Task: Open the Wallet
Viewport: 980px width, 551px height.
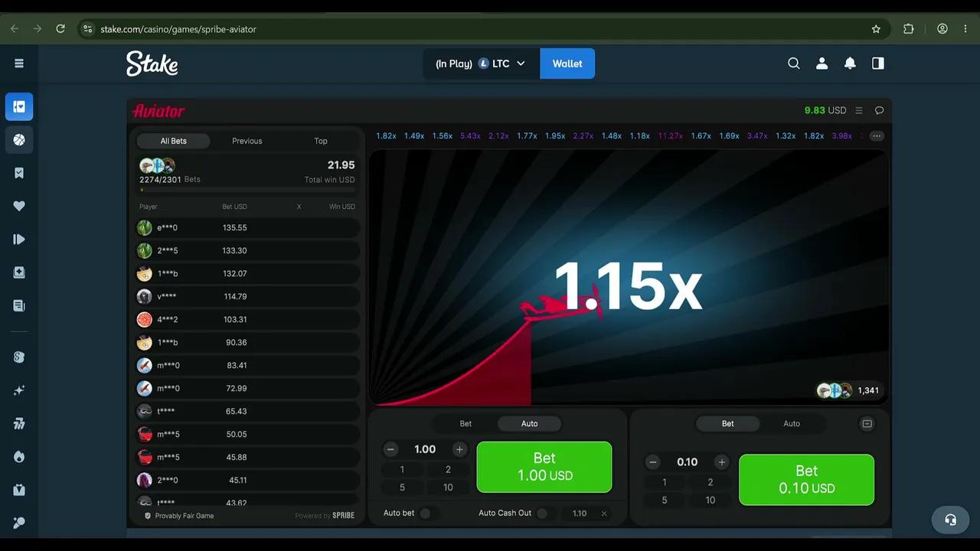Action: (567, 64)
